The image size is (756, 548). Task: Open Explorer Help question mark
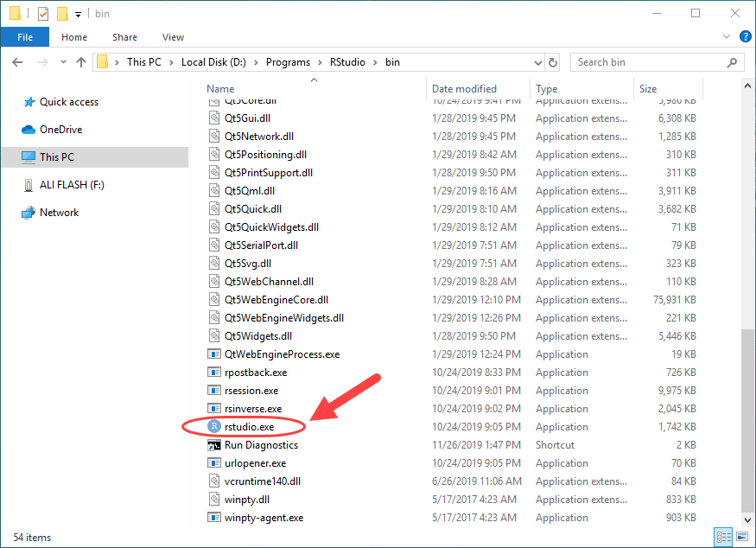[745, 36]
